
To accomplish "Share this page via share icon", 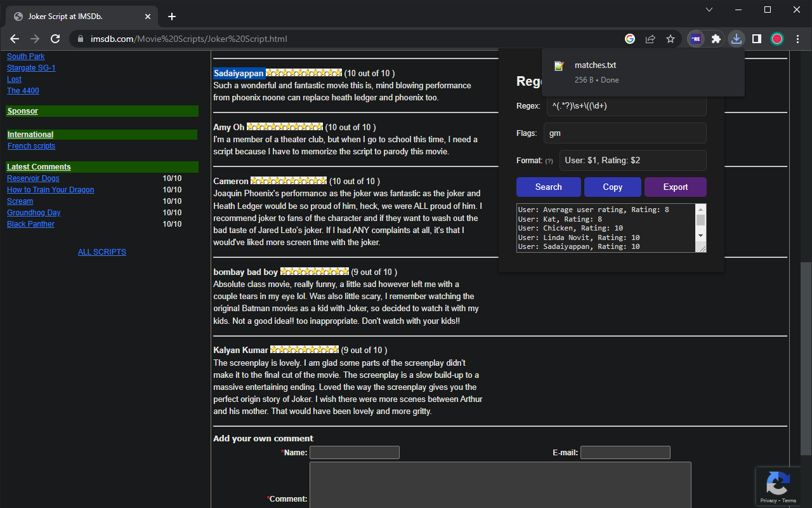I will (650, 39).
